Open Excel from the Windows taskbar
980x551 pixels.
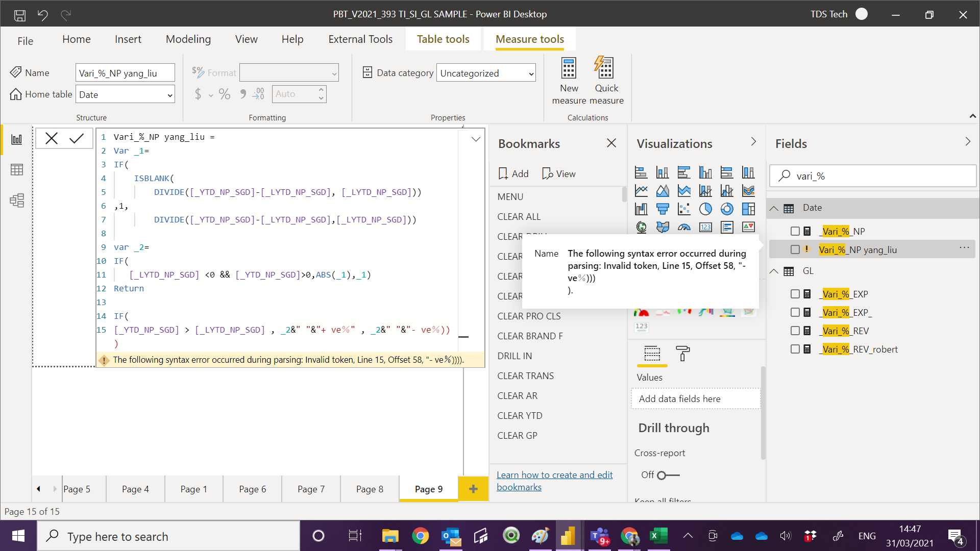click(x=658, y=536)
